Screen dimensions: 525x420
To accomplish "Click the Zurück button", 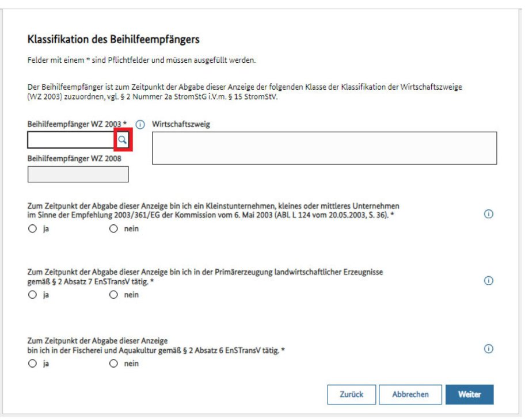I will pos(351,395).
